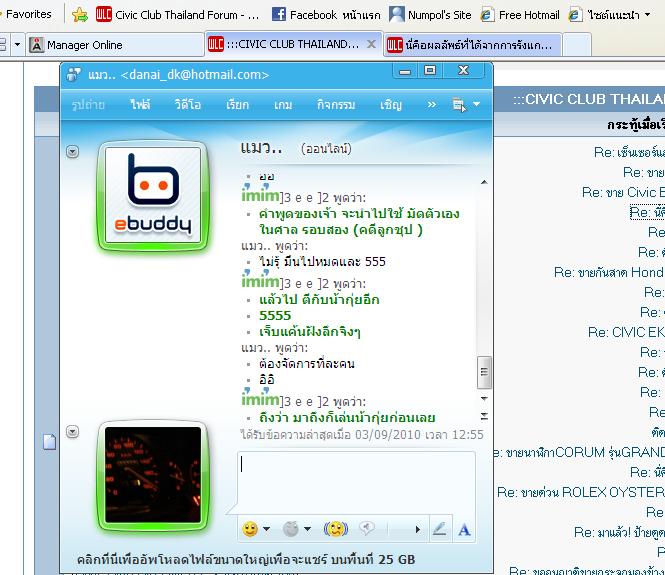This screenshot has height=575, width=665.
Task: Open the winks picker icon
Action: point(291,528)
